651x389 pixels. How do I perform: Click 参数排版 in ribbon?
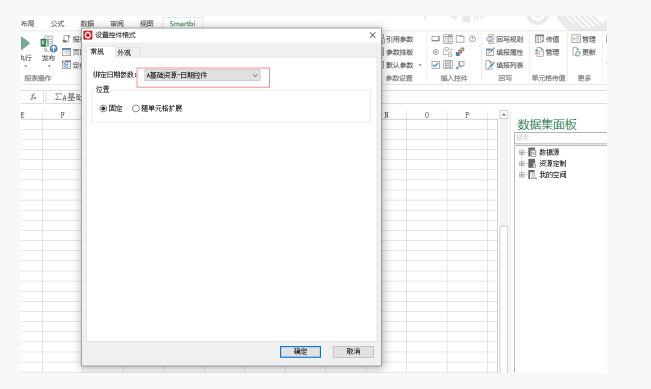(x=398, y=52)
